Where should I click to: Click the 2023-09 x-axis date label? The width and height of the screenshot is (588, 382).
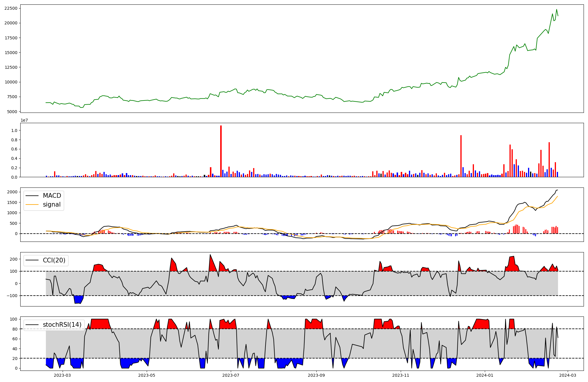pyautogui.click(x=316, y=375)
